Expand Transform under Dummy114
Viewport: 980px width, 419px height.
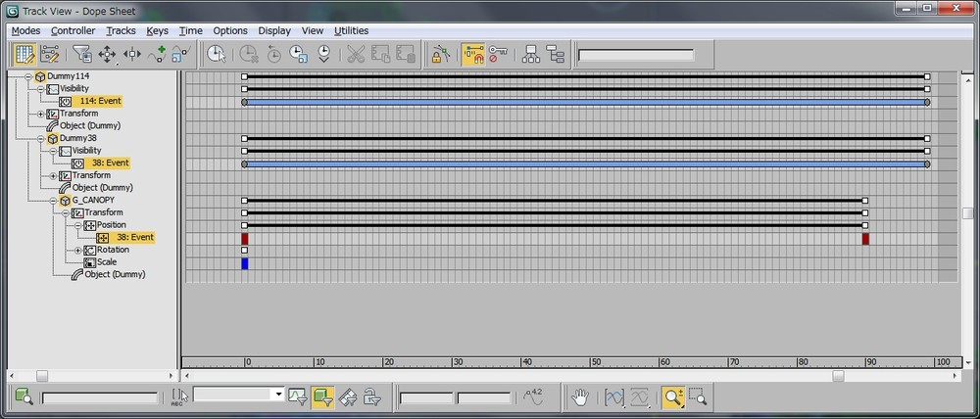(x=40, y=114)
